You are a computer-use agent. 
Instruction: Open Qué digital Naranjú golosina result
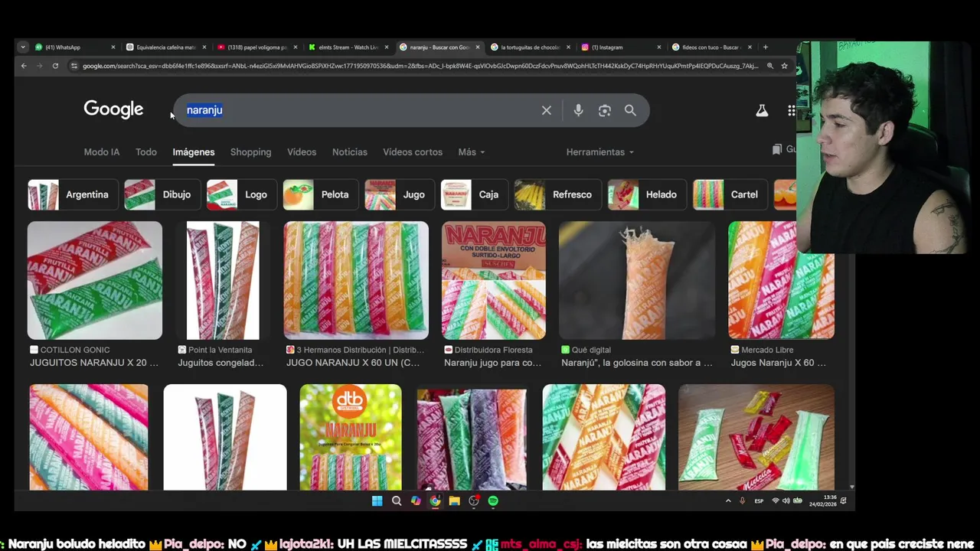pos(637,280)
